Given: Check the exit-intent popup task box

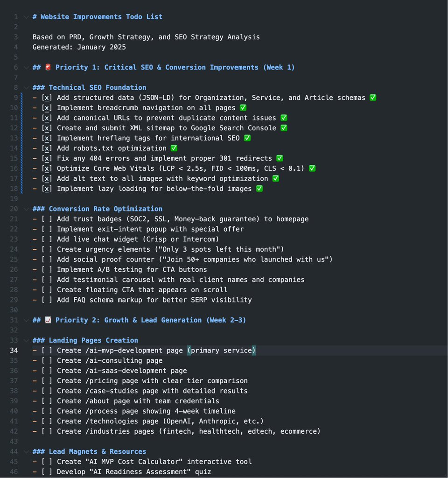Looking at the screenshot, I should click(x=47, y=229).
